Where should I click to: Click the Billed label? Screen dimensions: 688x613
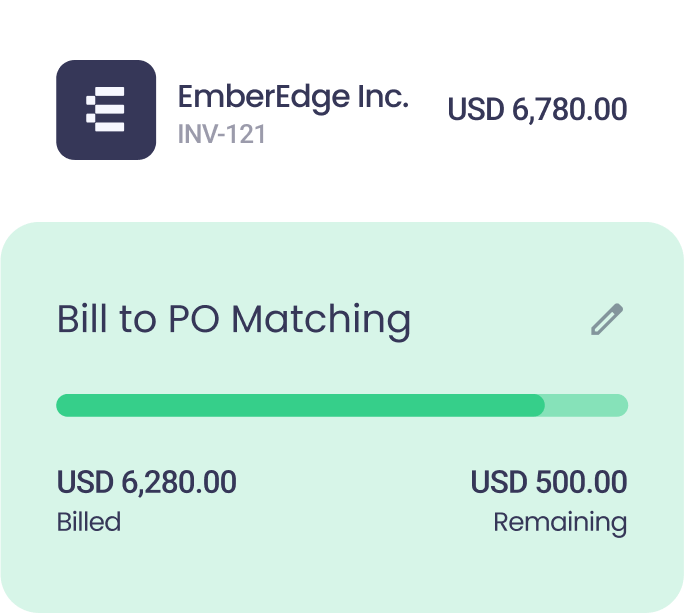(x=88, y=521)
